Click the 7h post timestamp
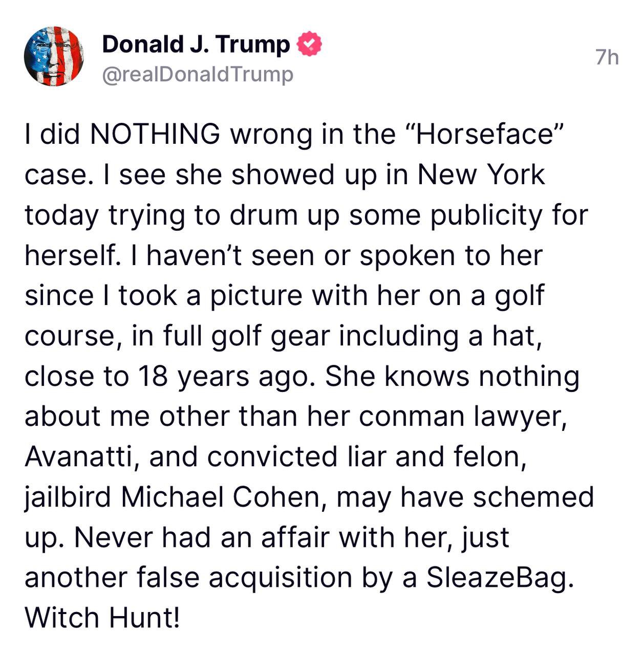This screenshot has height=655, width=644. tap(607, 57)
